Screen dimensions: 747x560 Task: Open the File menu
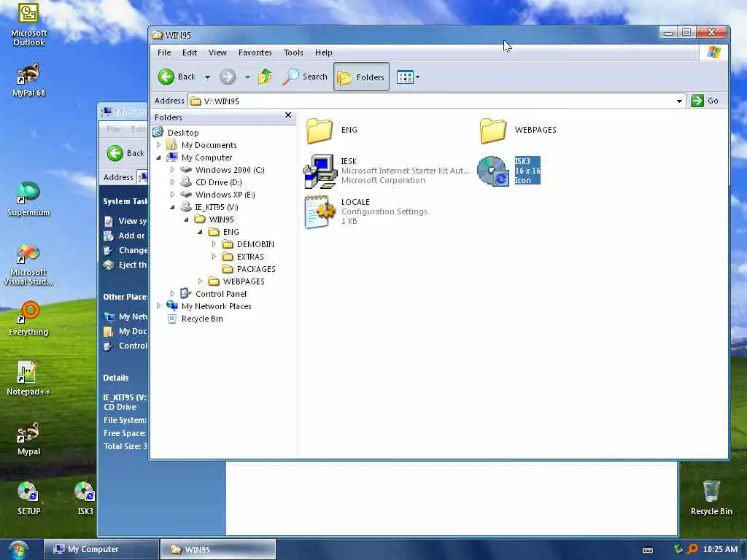click(164, 52)
